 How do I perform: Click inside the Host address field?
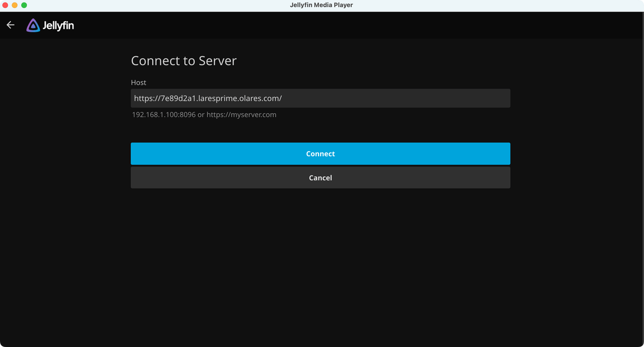[320, 98]
